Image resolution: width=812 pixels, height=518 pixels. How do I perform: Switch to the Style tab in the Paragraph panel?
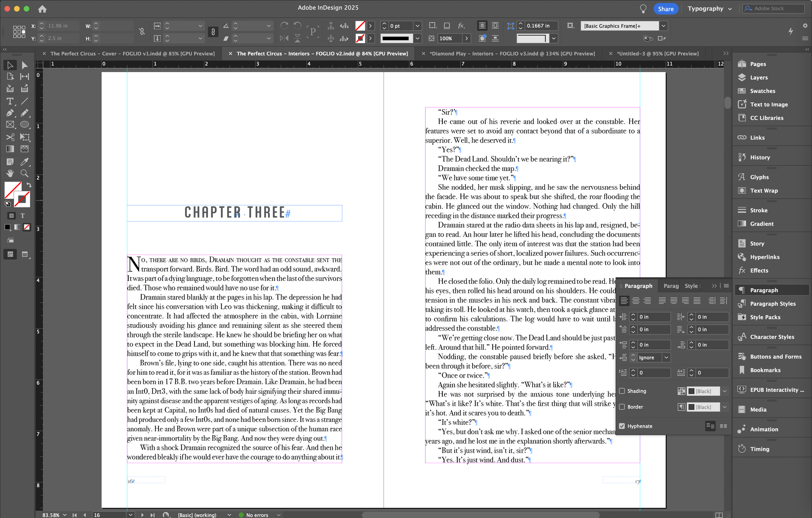[691, 286]
